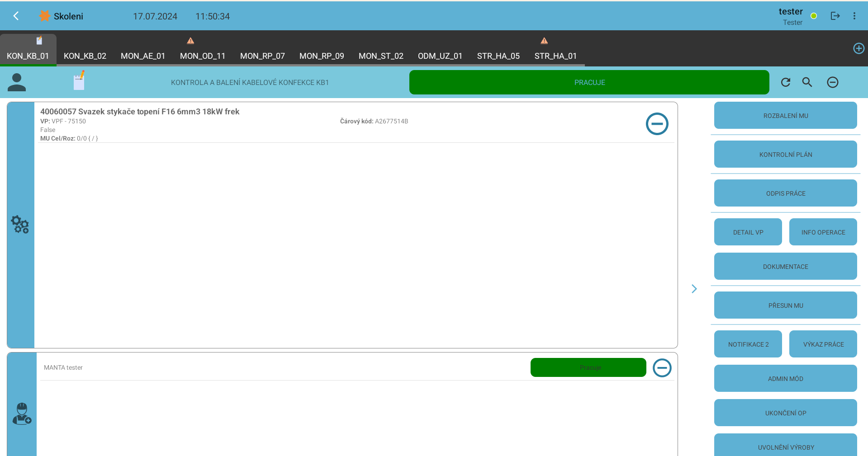Click the logout icon near tester

[x=835, y=16]
